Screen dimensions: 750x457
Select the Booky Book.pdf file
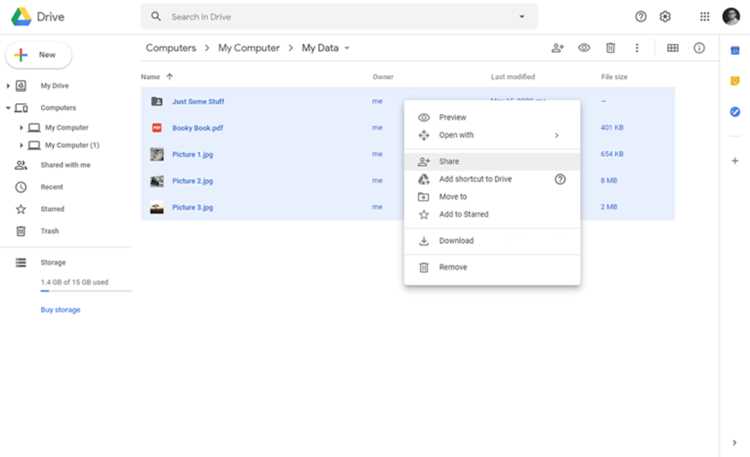198,128
